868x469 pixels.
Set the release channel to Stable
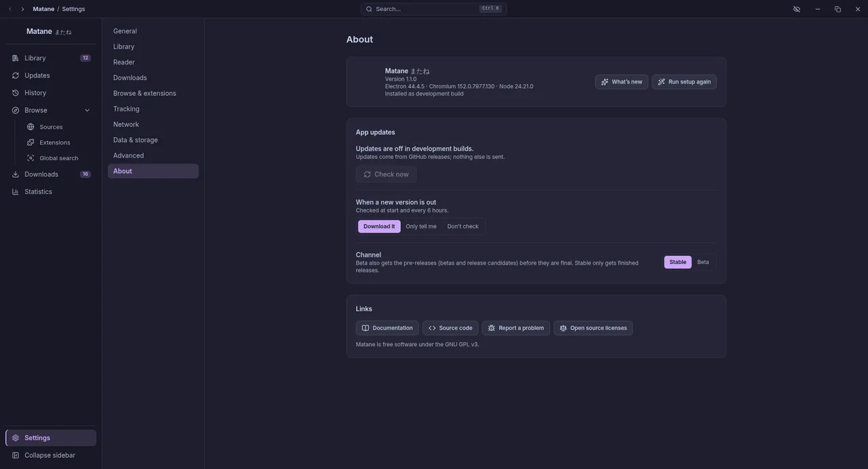[x=678, y=262]
